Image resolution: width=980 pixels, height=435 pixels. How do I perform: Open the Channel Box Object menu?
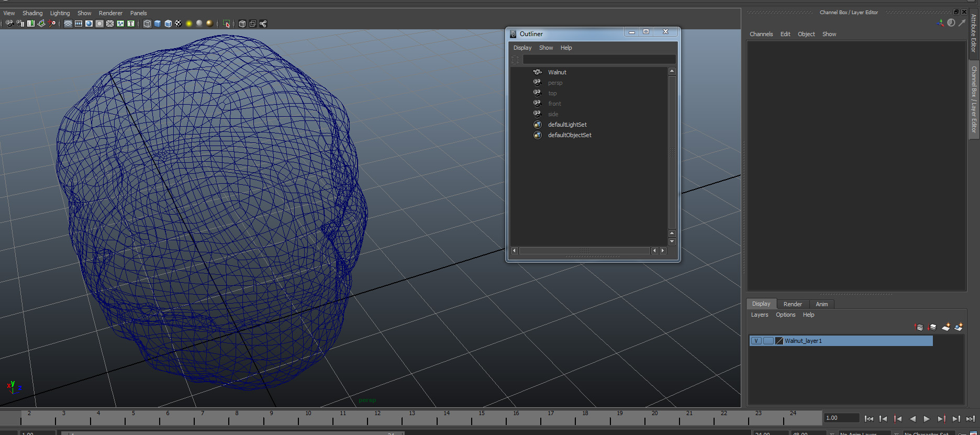point(806,34)
